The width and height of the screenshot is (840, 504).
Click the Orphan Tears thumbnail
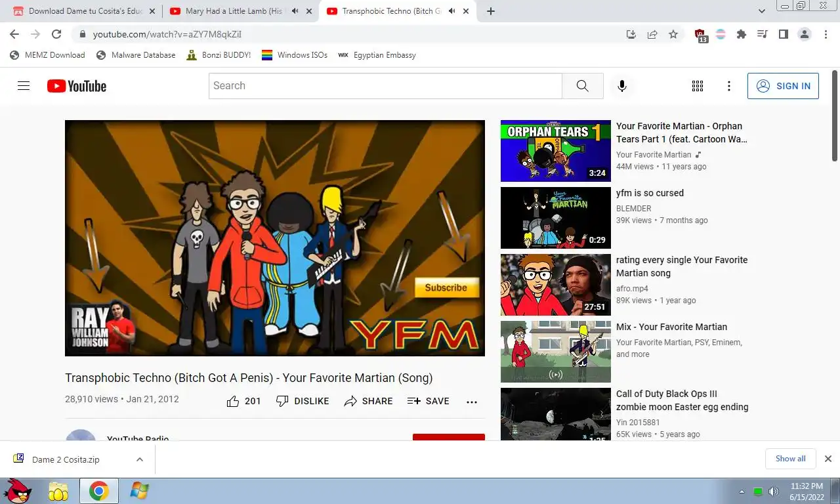pyautogui.click(x=556, y=151)
